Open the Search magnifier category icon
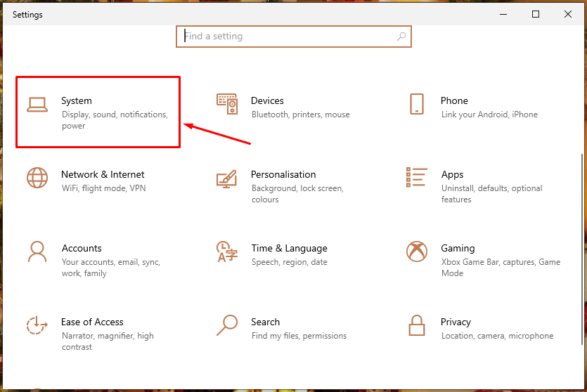The image size is (587, 392). click(227, 325)
